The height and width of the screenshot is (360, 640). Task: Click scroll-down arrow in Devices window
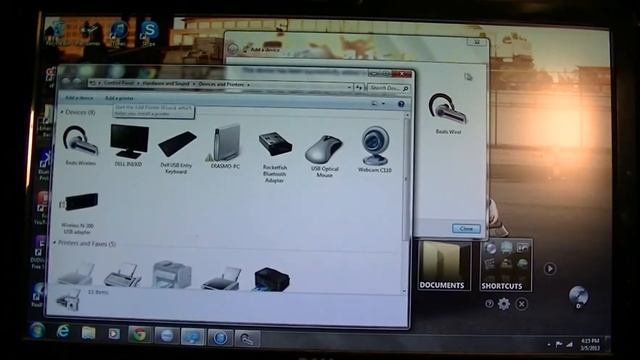pyautogui.click(x=404, y=291)
